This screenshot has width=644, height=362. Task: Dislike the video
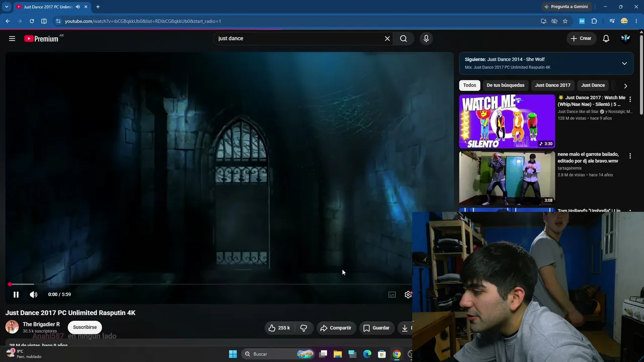tap(303, 328)
